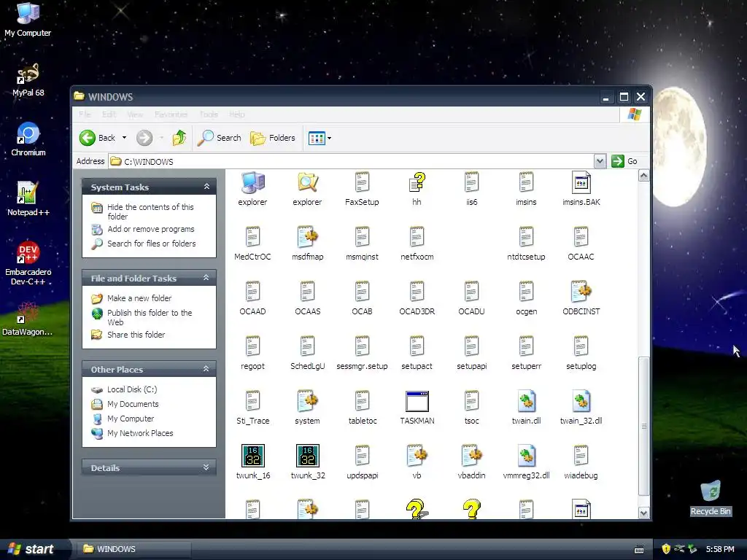Select the msdfmap settings file

(x=307, y=237)
